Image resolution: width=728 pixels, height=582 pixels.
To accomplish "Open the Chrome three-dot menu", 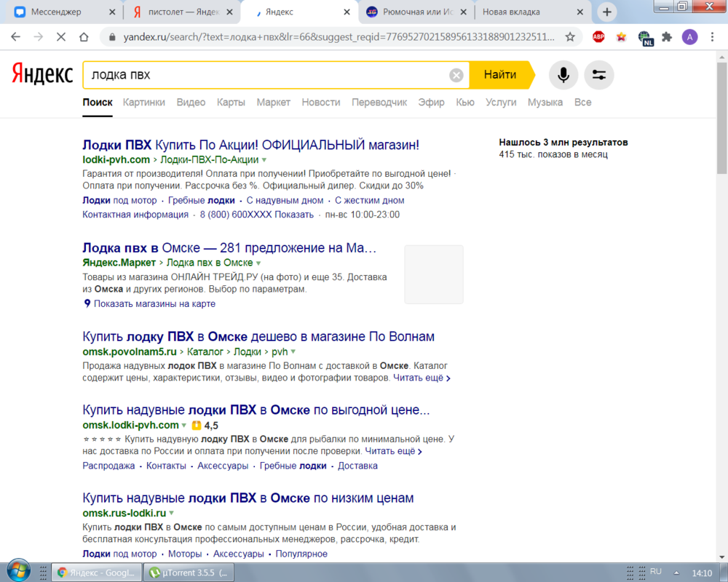I will click(712, 37).
